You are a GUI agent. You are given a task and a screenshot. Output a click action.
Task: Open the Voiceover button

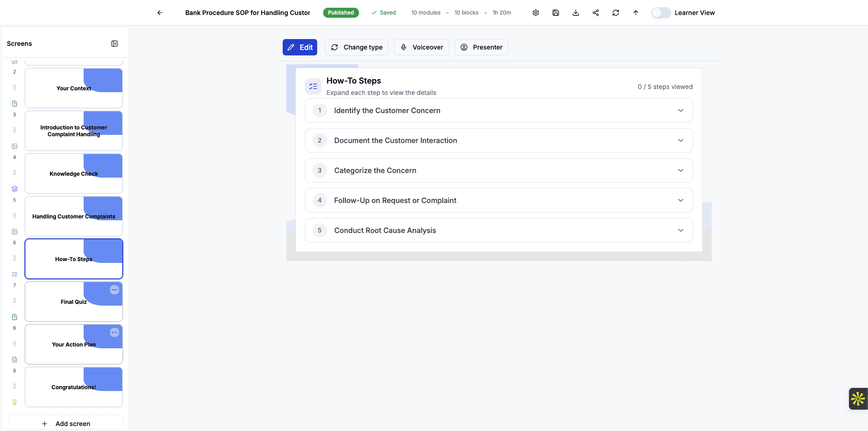[x=422, y=47]
